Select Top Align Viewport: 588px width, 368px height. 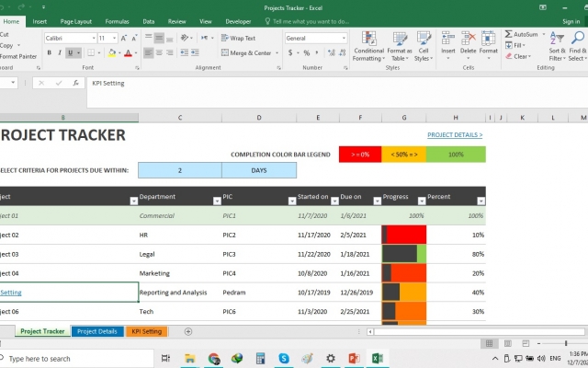click(149, 38)
